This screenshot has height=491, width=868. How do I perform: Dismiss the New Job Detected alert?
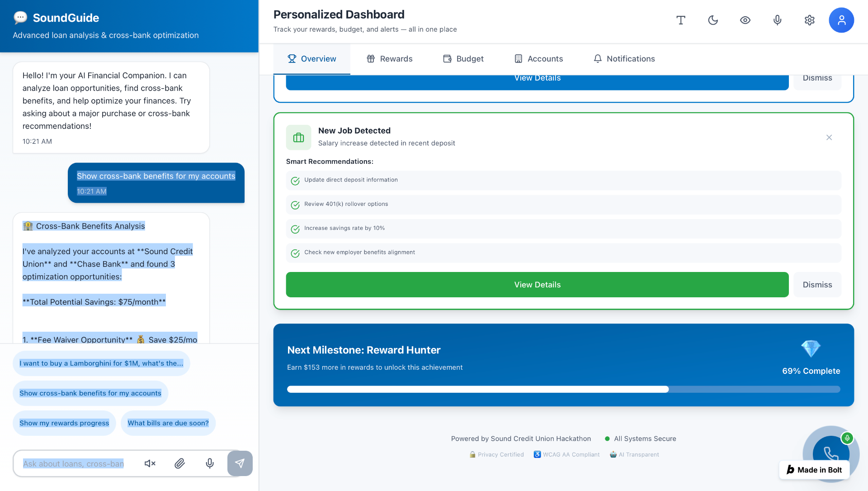[x=817, y=285]
